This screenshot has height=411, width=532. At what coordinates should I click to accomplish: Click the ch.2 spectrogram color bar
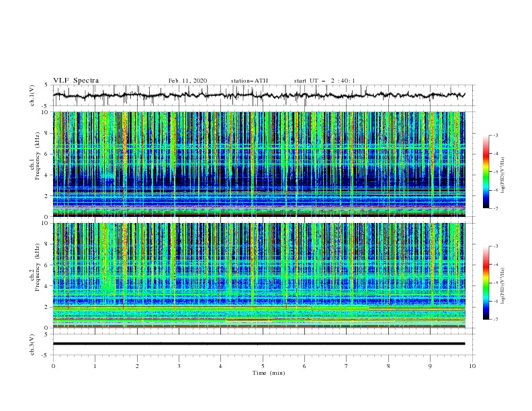486,283
